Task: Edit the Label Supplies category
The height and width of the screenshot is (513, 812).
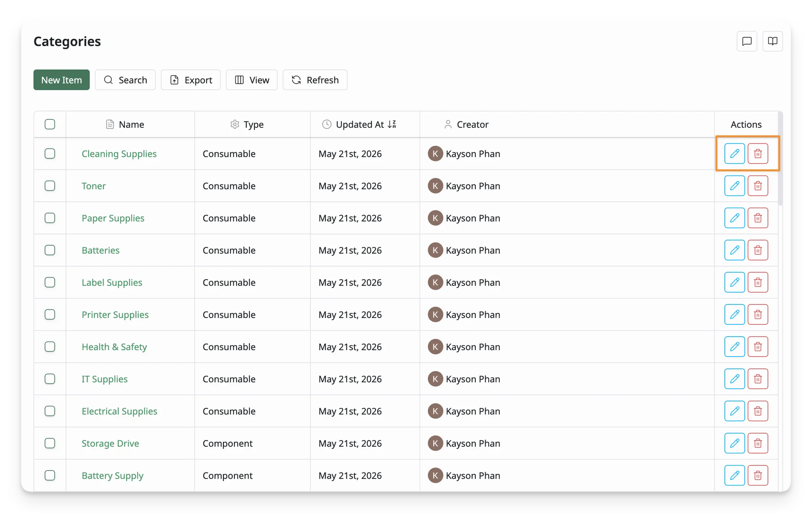Action: click(x=734, y=282)
